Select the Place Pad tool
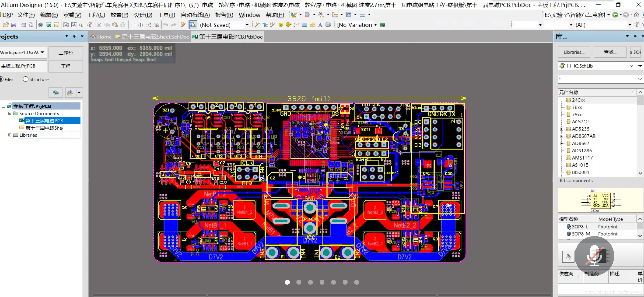This screenshot has width=644, height=297. pos(281,25)
